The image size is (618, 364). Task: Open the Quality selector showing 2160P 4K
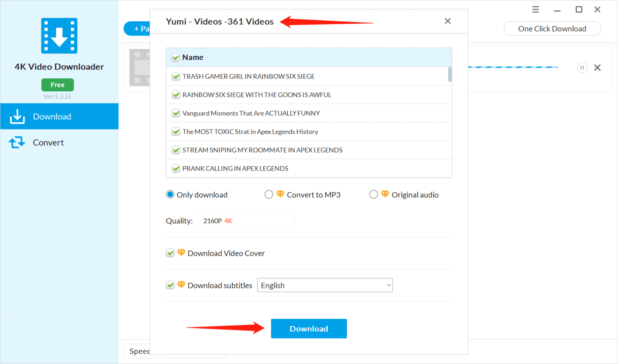(246, 220)
